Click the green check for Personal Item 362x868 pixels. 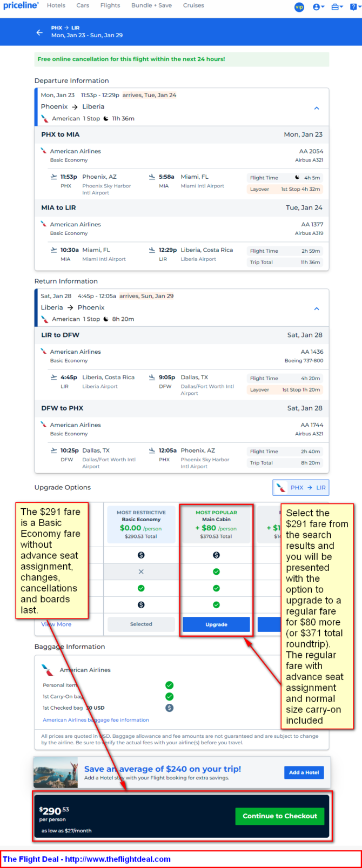coord(169,685)
